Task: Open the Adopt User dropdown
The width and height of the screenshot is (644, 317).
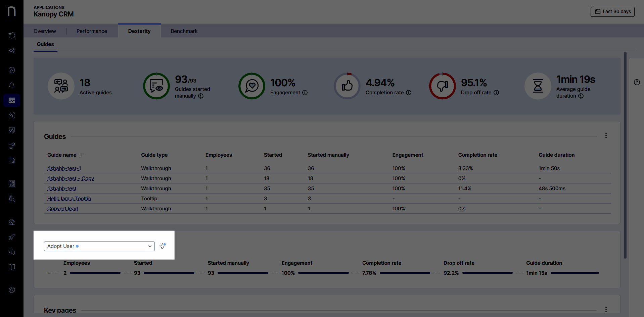Action: pyautogui.click(x=99, y=246)
